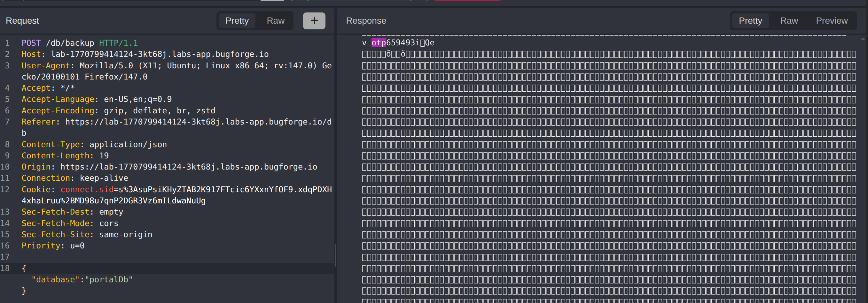Viewport: 868px width, 303px height.
Task: Click the Content-Length value 19
Action: 104,156
